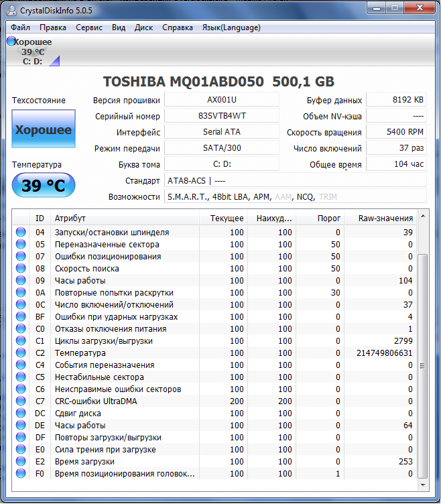
Task: Click status orb for C0 Отказы отключения питания
Action: pos(21,328)
